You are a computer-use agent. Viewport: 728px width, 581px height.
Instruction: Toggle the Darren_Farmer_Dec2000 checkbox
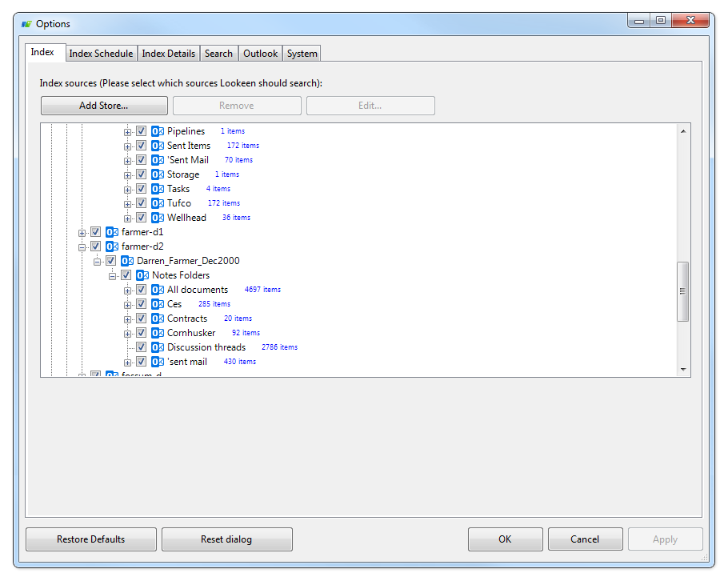(x=111, y=261)
